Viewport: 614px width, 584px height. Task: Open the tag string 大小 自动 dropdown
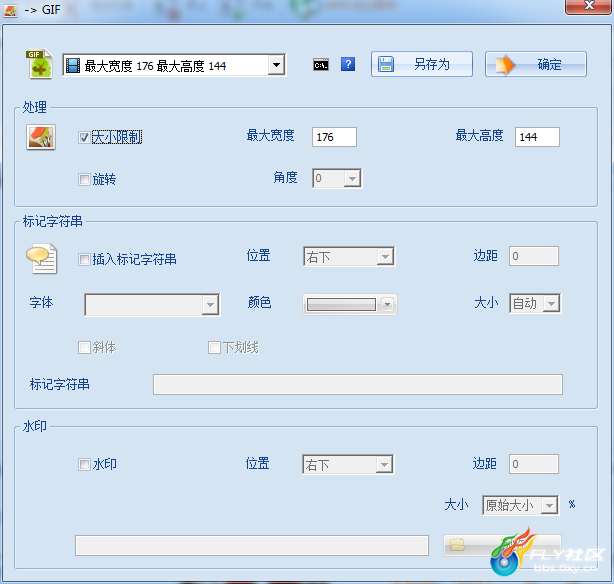click(535, 303)
